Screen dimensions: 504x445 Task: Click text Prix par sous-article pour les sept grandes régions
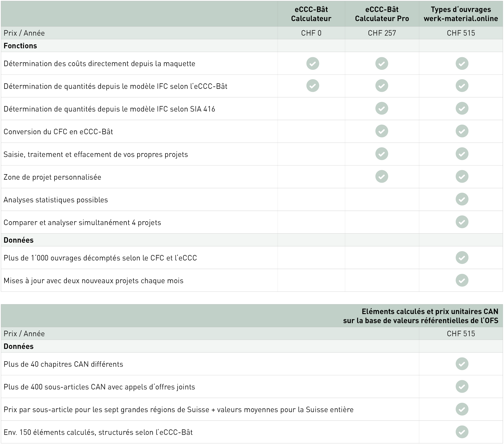179,410
